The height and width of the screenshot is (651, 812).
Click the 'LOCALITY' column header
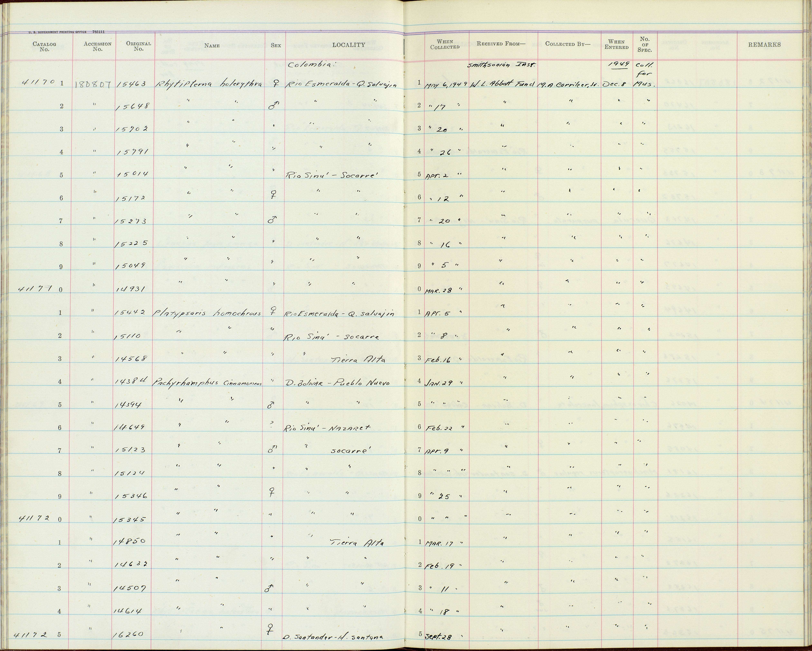348,45
